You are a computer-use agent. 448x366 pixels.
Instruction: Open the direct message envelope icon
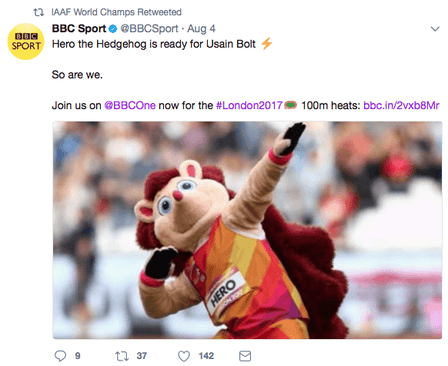[x=245, y=356]
